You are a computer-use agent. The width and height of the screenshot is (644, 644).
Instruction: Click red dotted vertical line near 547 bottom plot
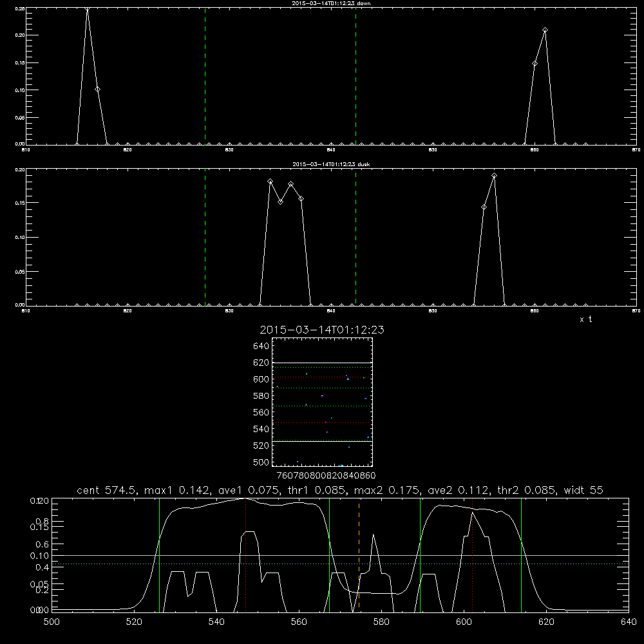pos(245,555)
